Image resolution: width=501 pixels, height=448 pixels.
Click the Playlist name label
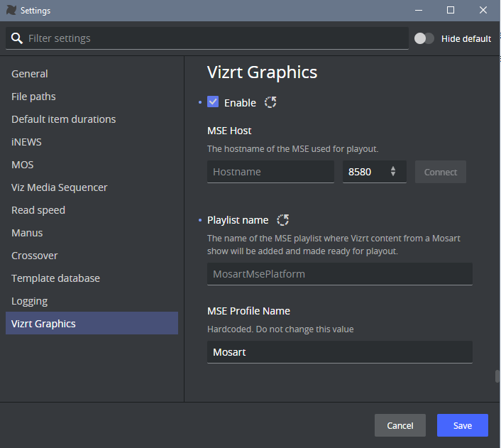238,220
